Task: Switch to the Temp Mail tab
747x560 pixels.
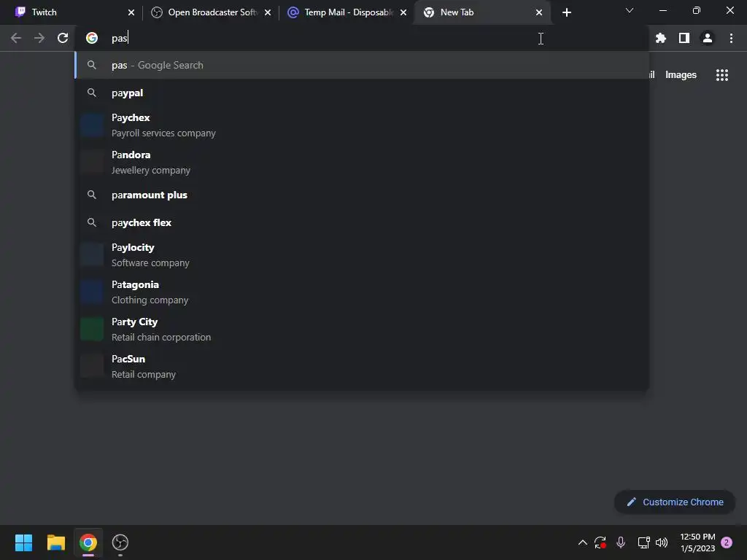Action: click(347, 12)
